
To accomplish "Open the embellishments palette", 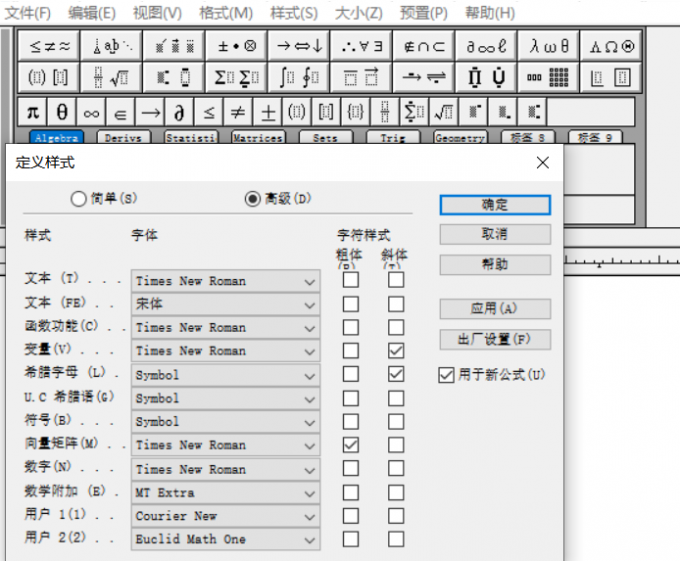I will pyautogui.click(x=174, y=46).
